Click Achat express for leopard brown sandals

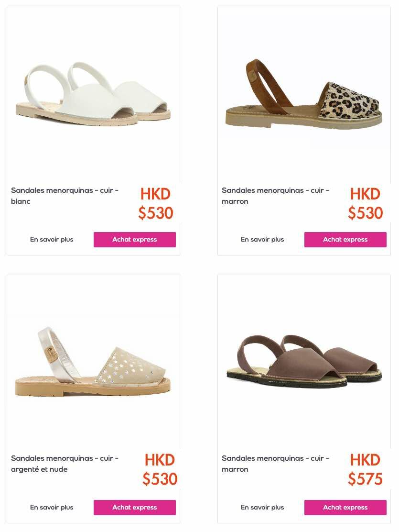345,240
